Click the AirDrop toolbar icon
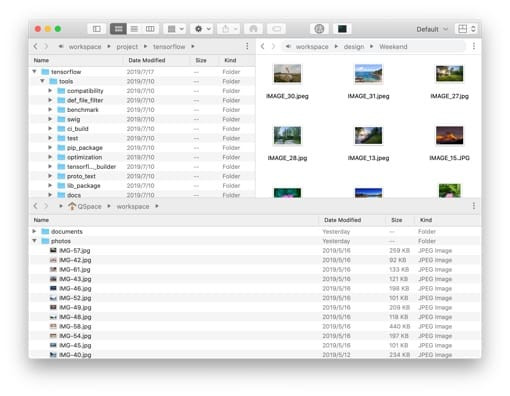This screenshot has height=396, width=510. (253, 29)
